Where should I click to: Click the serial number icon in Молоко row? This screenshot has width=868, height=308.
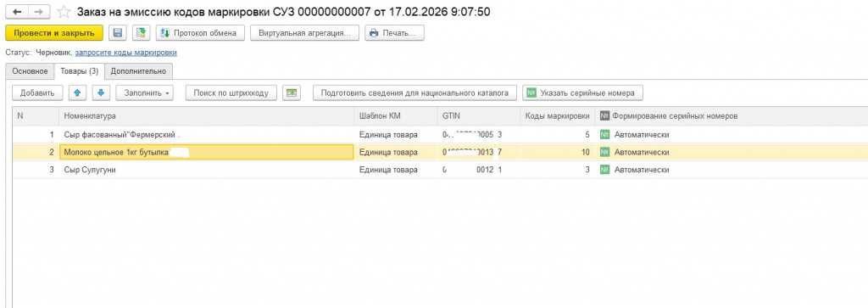[x=604, y=153]
